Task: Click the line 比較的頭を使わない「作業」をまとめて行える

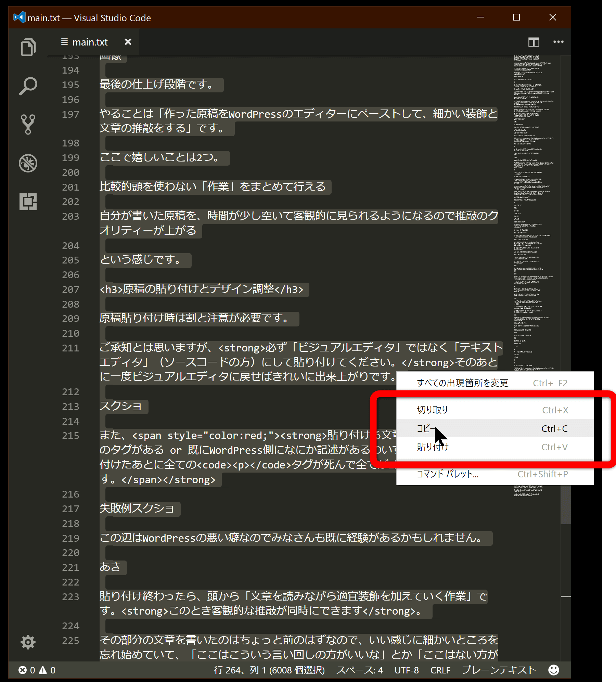Action: pyautogui.click(x=212, y=187)
